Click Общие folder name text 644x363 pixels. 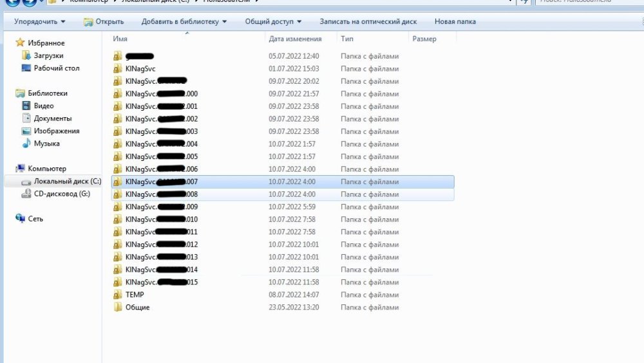(138, 307)
